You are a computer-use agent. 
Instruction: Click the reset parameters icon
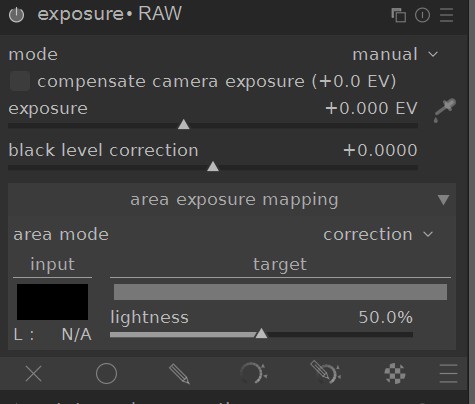pos(422,15)
